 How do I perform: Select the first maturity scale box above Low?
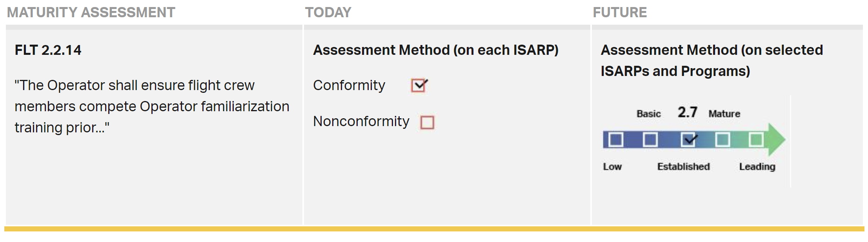616,139
